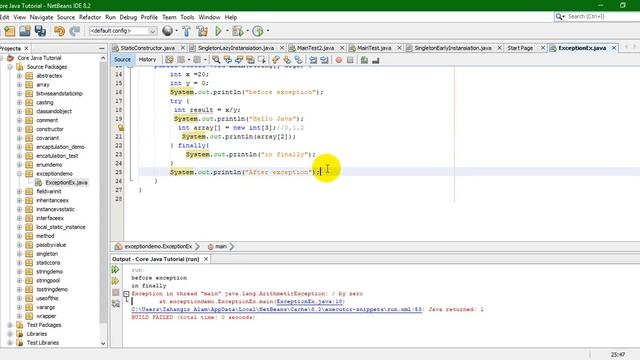Screen dimensions: 640x360
Task: Open the Profile Project dropdown arrow
Action: click(268, 31)
